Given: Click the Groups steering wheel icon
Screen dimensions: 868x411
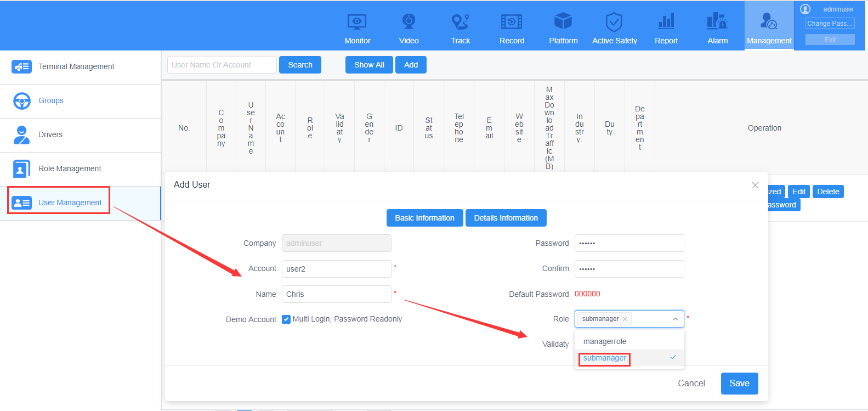Looking at the screenshot, I should coord(21,100).
